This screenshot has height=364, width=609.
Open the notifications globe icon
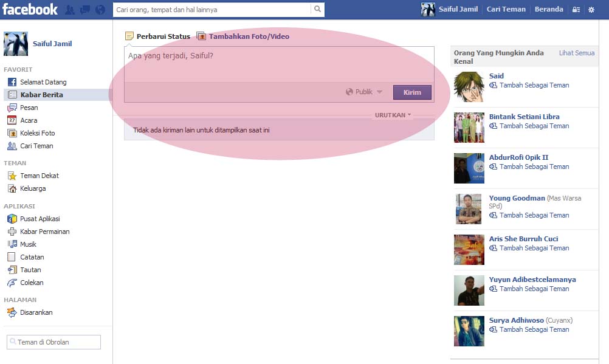pos(100,10)
